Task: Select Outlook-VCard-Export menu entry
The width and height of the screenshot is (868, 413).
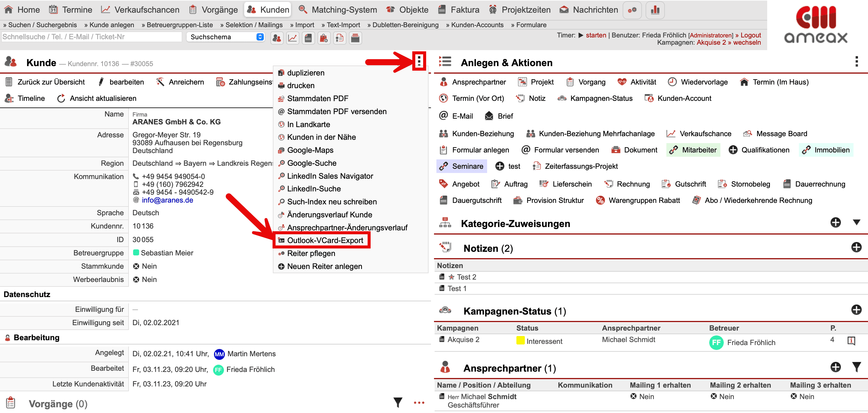Action: coord(325,240)
